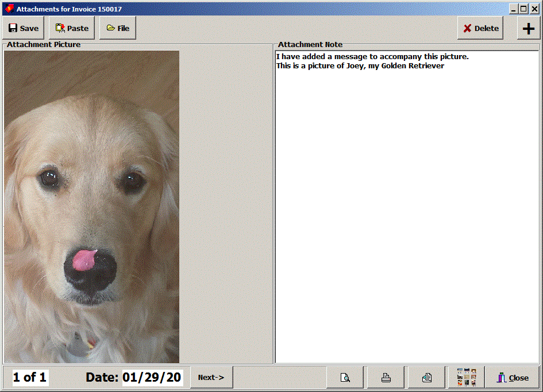
Task: Add a new attachment with the plus icon
Action: click(x=529, y=28)
